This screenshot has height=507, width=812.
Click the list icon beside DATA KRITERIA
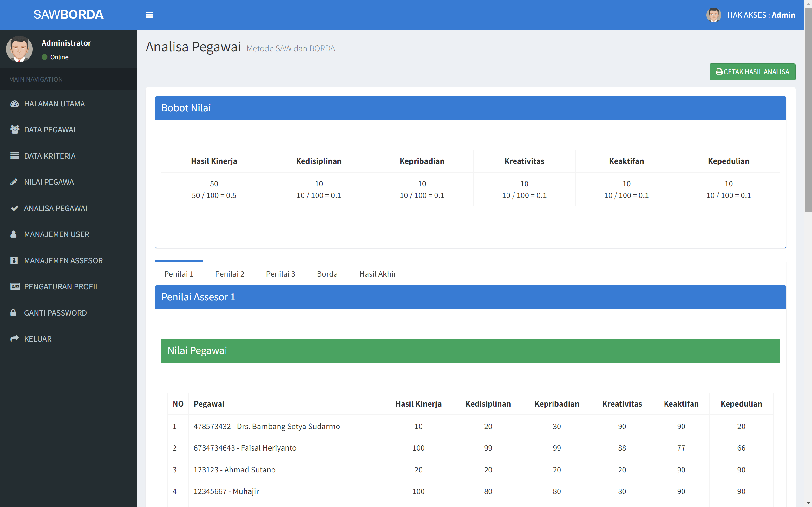pos(15,156)
